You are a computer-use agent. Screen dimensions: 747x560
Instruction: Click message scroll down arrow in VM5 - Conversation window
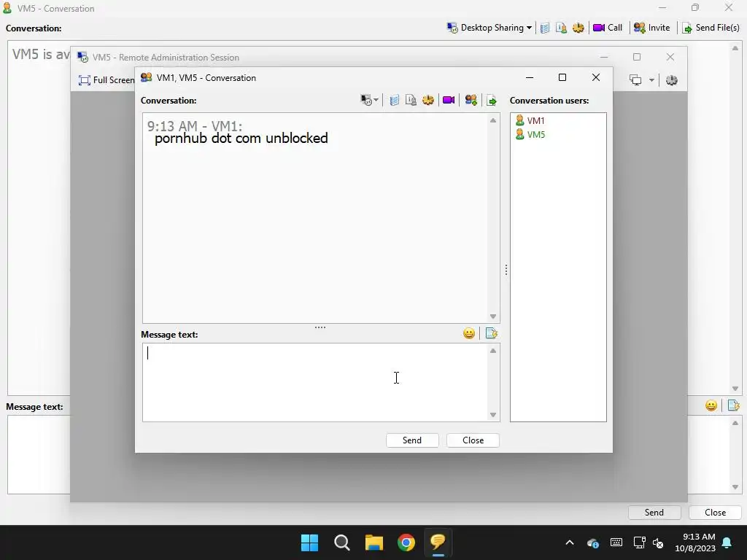735,487
